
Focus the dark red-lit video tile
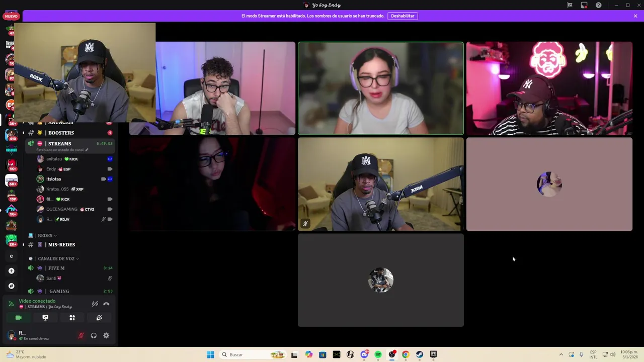click(x=212, y=185)
